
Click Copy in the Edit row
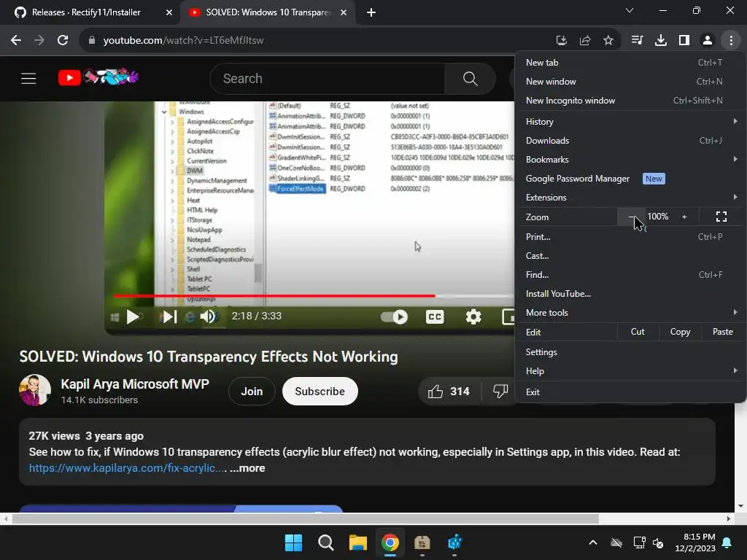(680, 332)
